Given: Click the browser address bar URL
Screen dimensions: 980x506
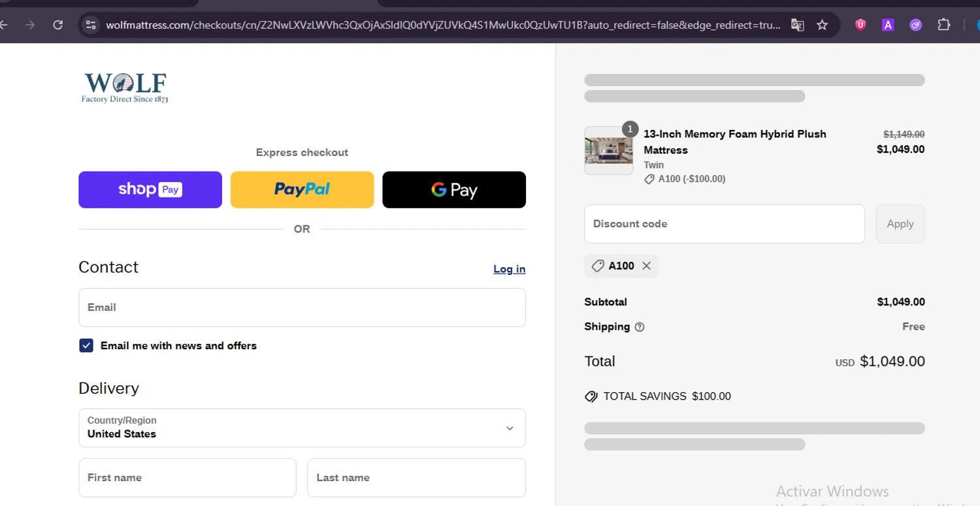Looking at the screenshot, I should pos(443,25).
